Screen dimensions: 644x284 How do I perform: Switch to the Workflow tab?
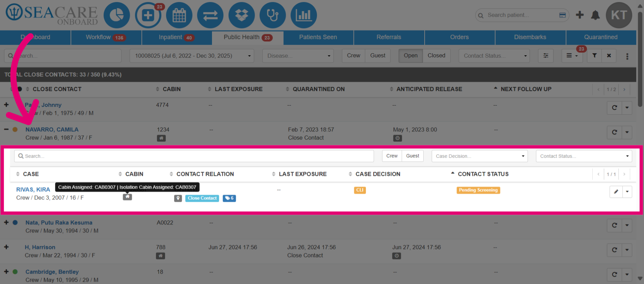(106, 38)
